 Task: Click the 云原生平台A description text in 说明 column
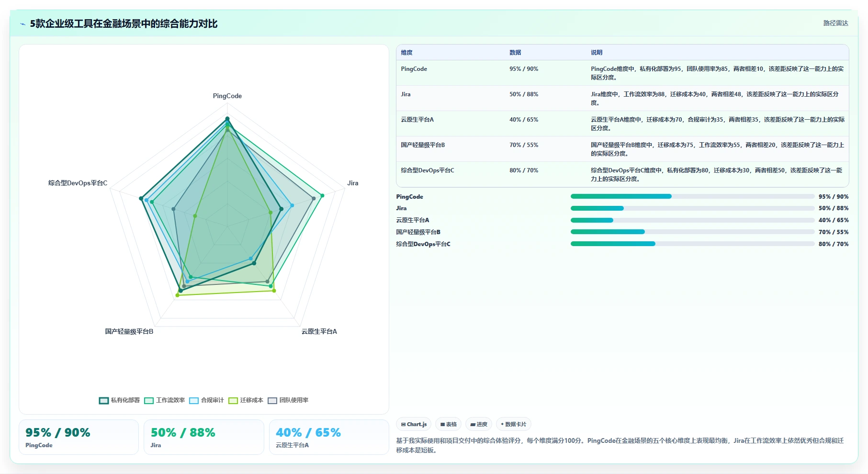(718, 124)
